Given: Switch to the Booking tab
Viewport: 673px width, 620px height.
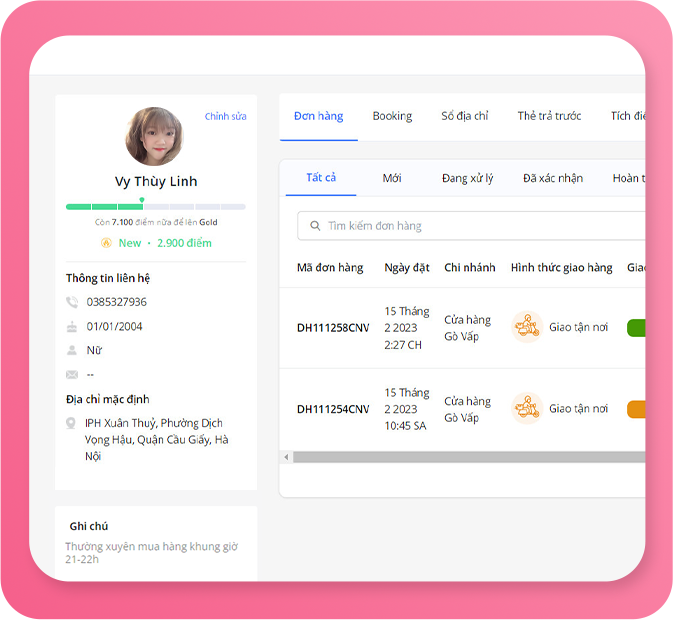Looking at the screenshot, I should 392,116.
